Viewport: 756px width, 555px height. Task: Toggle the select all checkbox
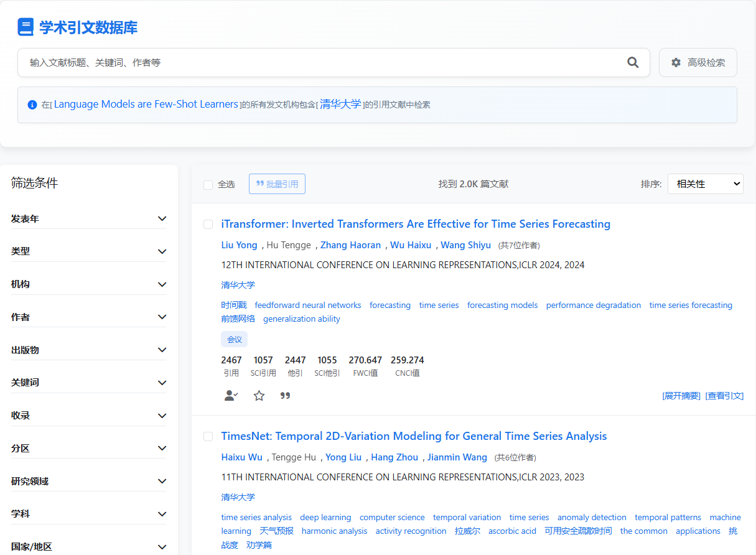pyautogui.click(x=208, y=185)
